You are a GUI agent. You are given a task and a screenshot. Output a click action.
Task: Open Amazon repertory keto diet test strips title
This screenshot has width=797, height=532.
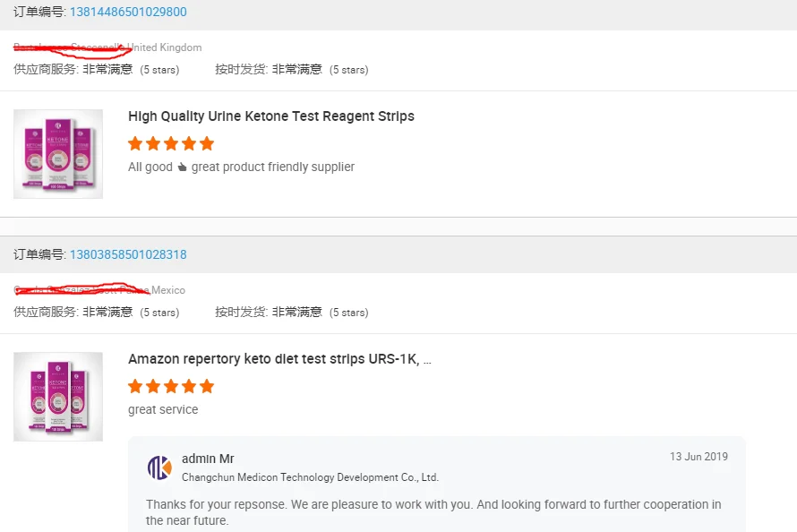[279, 359]
